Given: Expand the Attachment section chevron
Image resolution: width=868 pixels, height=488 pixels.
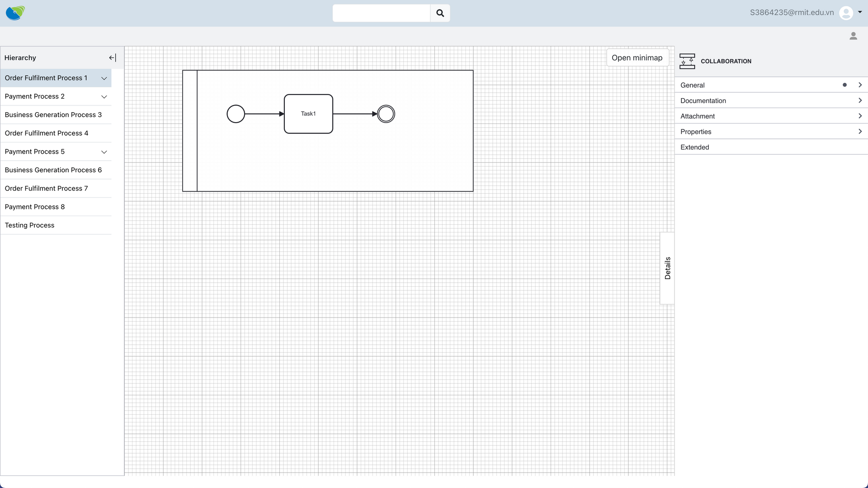Looking at the screenshot, I should point(860,116).
